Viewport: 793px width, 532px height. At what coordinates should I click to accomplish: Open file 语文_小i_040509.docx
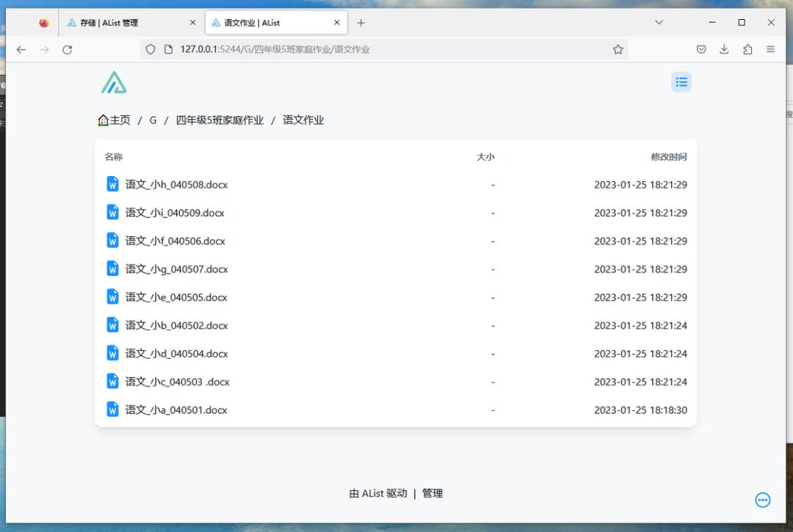[x=175, y=213]
